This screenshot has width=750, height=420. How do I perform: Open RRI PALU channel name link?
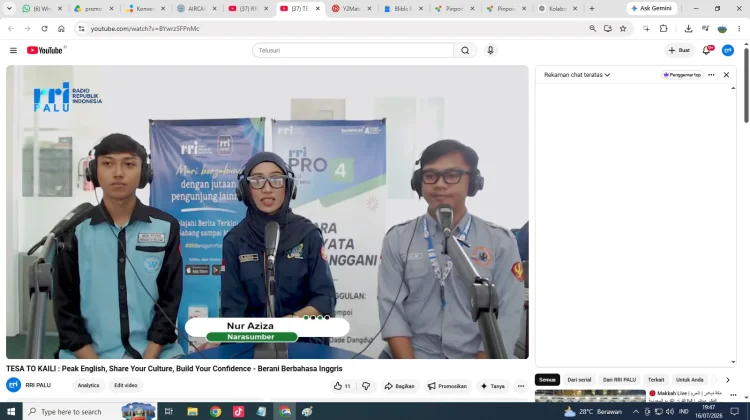[x=38, y=385]
